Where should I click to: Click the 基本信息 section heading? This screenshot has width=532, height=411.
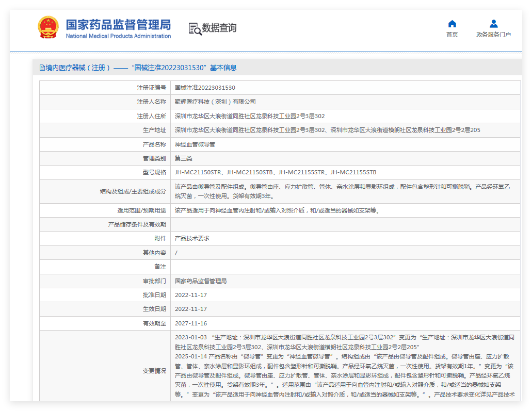(223, 68)
